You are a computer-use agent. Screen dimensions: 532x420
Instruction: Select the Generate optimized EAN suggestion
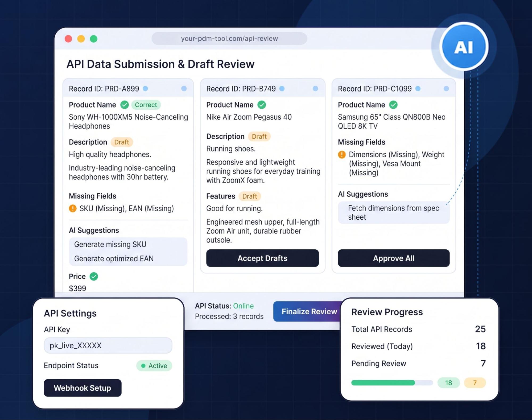pos(114,259)
